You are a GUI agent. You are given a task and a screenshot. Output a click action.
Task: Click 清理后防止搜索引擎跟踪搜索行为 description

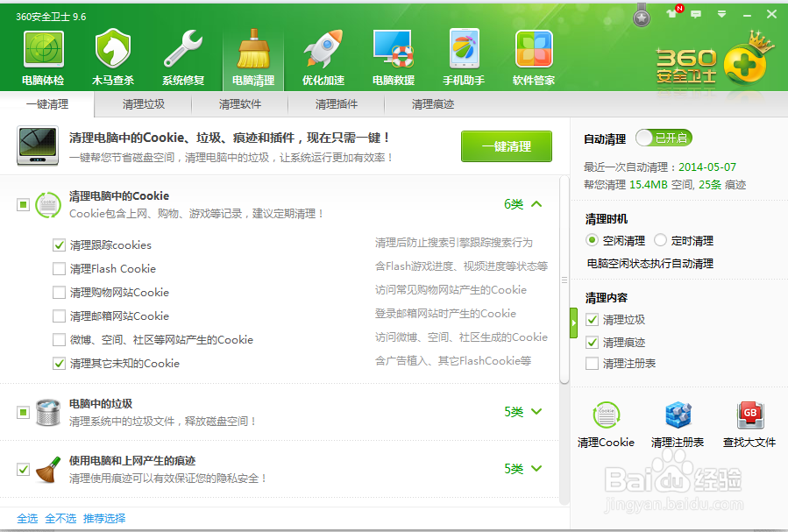click(454, 243)
